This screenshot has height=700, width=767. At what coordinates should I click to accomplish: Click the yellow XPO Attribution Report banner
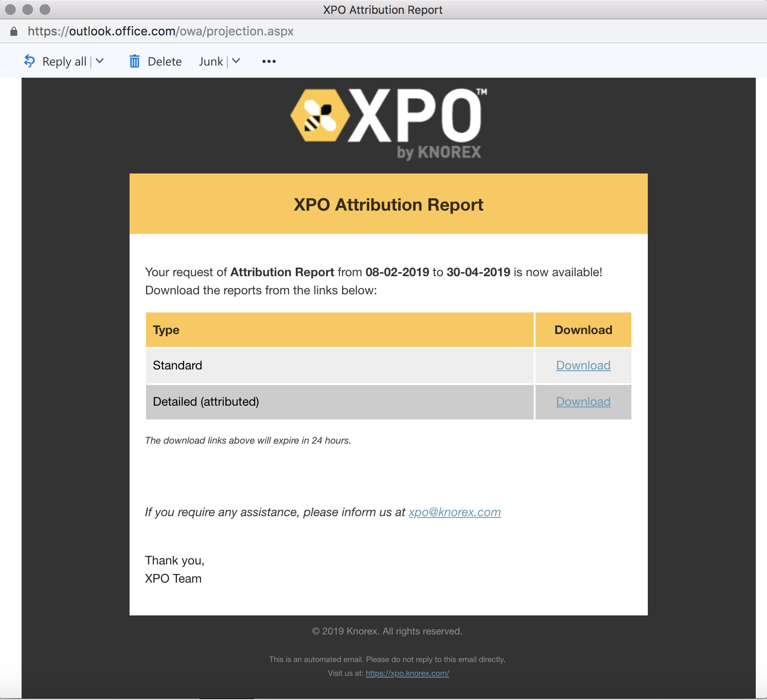pyautogui.click(x=388, y=204)
